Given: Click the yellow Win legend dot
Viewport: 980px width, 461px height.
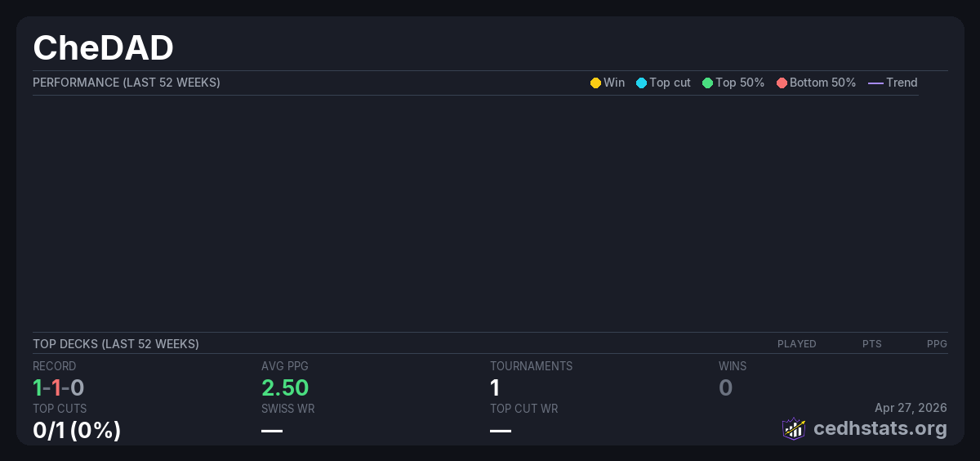Looking at the screenshot, I should coord(595,83).
